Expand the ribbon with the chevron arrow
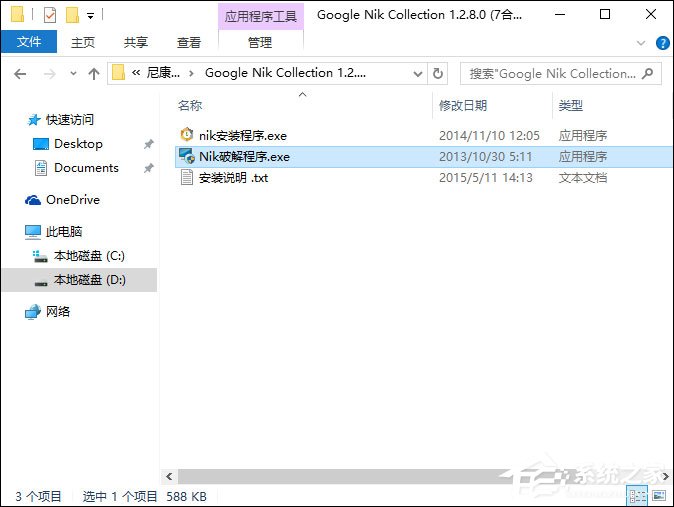This screenshot has height=507, width=674. [641, 43]
